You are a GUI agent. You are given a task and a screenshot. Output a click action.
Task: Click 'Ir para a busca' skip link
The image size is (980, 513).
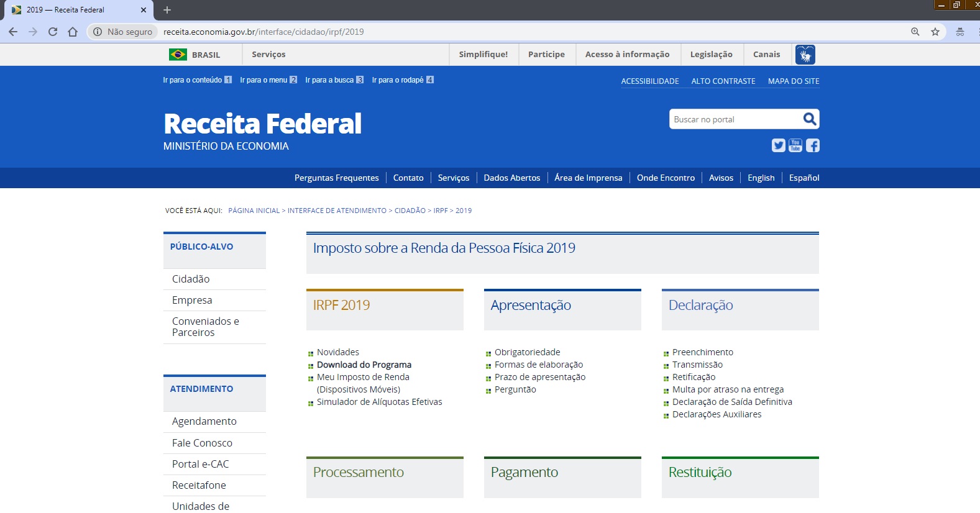[334, 80]
